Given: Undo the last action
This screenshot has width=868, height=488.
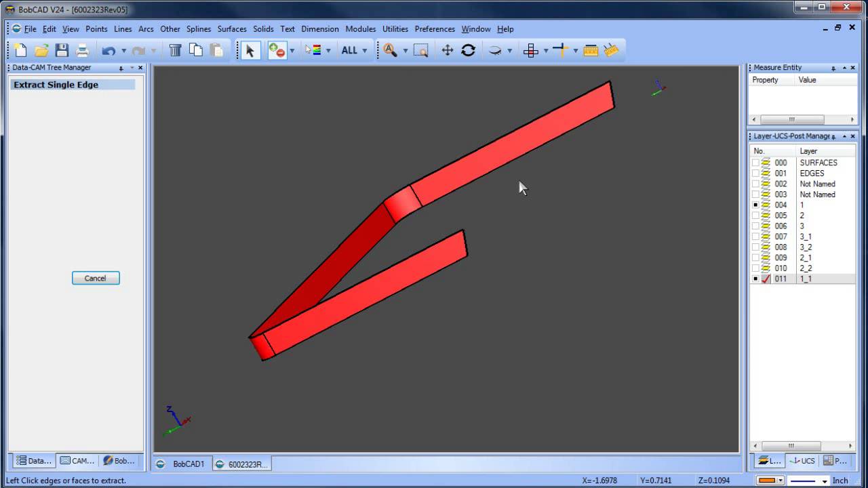Looking at the screenshot, I should coord(108,50).
